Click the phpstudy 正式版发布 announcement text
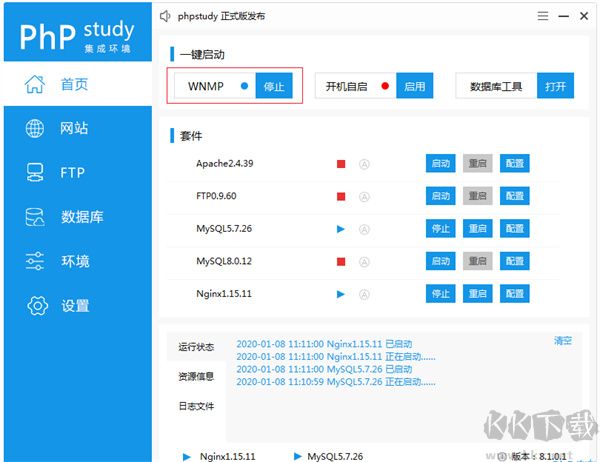The width and height of the screenshot is (600, 462). 221,16
